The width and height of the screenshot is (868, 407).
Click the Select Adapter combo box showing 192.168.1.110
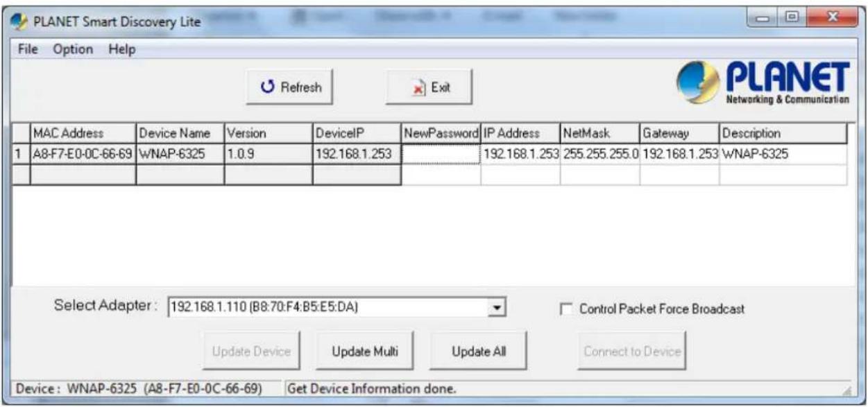tap(337, 307)
